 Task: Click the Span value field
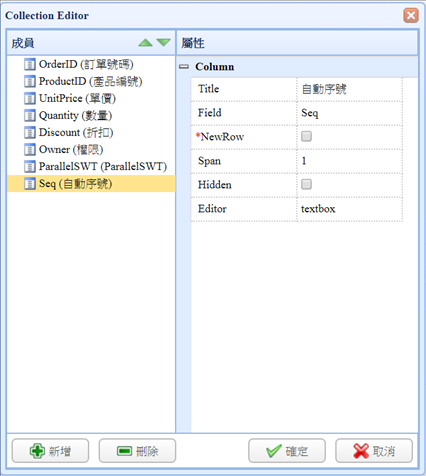point(349,161)
